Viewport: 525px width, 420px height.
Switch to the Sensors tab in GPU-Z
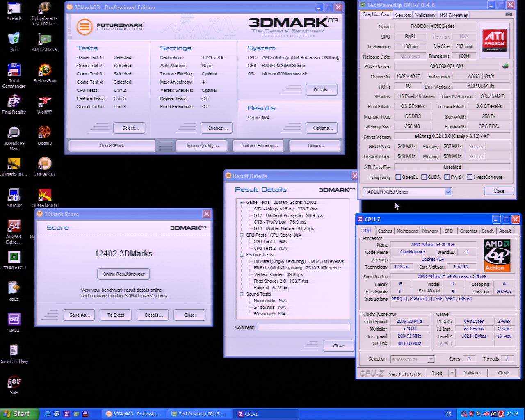pyautogui.click(x=403, y=15)
